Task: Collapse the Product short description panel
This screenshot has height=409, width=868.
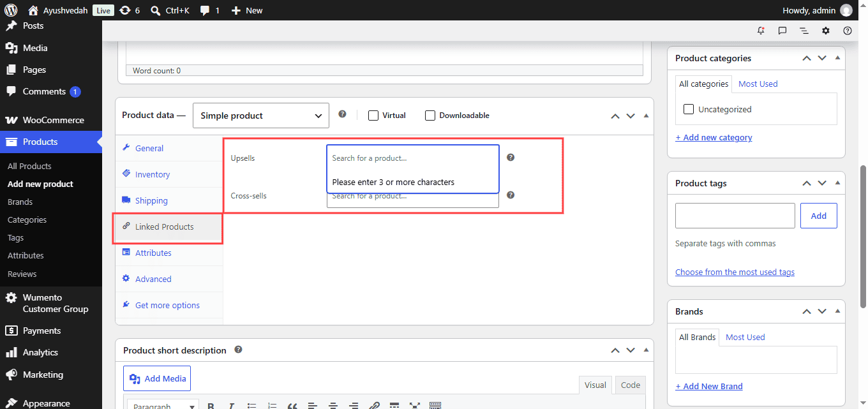Action: pyautogui.click(x=646, y=350)
